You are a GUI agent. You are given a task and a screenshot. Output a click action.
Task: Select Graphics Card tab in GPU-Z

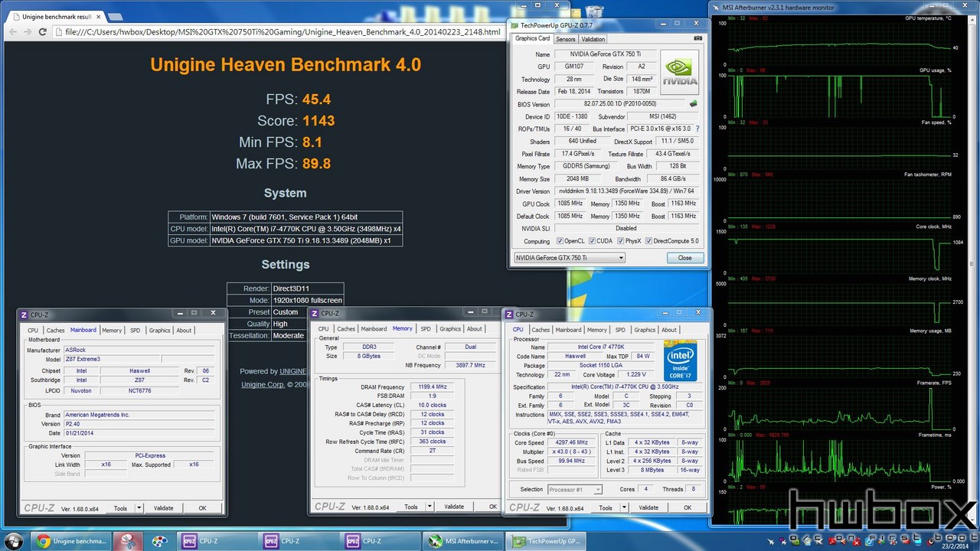pos(533,38)
